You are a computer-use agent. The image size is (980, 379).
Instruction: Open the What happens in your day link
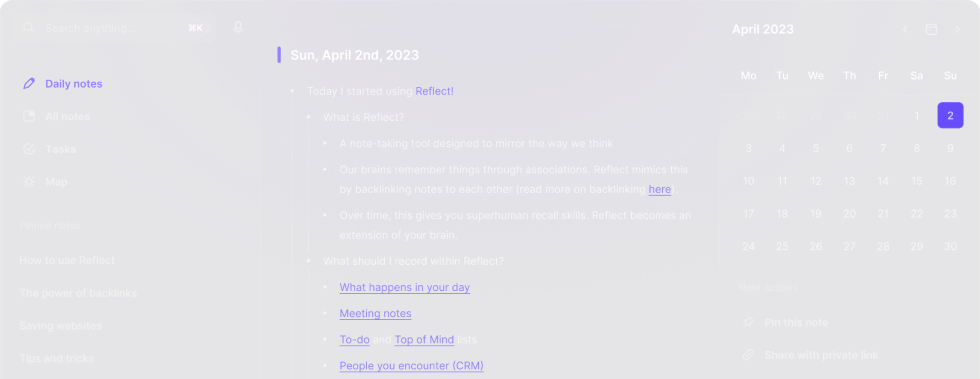[404, 287]
